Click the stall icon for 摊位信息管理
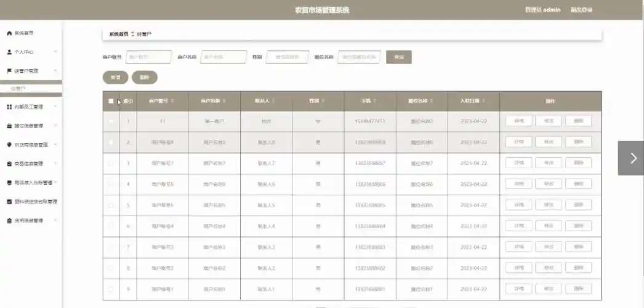The height and width of the screenshot is (308, 644). point(9,126)
